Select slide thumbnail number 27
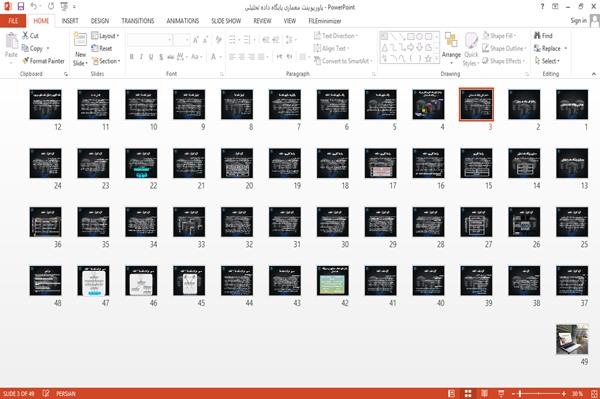 (476, 222)
